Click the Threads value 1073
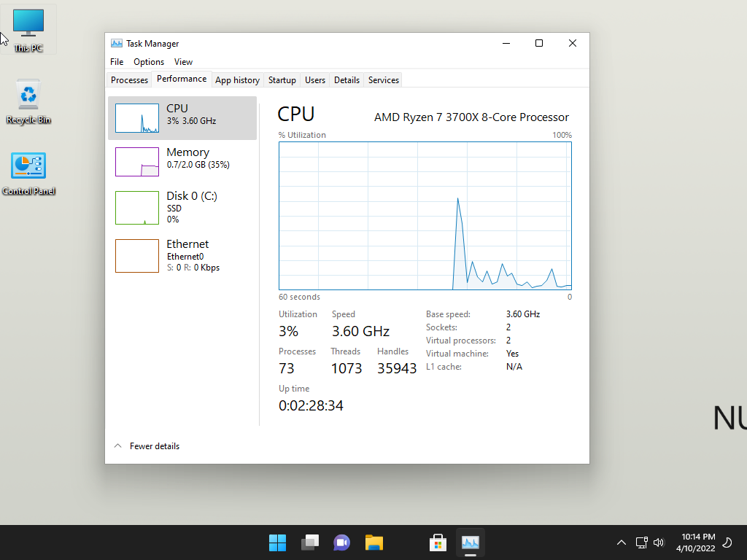This screenshot has width=747, height=560. tap(347, 368)
